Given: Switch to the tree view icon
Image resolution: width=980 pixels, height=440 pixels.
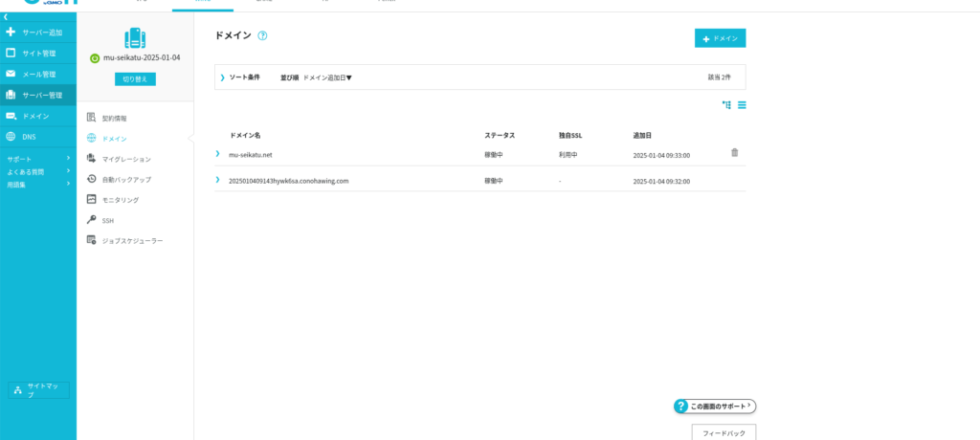Looking at the screenshot, I should (x=726, y=105).
